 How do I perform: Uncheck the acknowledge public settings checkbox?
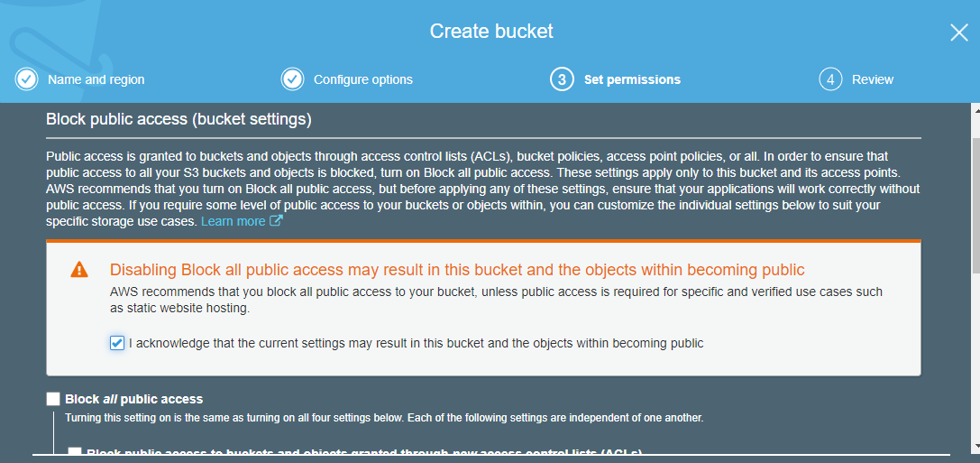coord(116,343)
